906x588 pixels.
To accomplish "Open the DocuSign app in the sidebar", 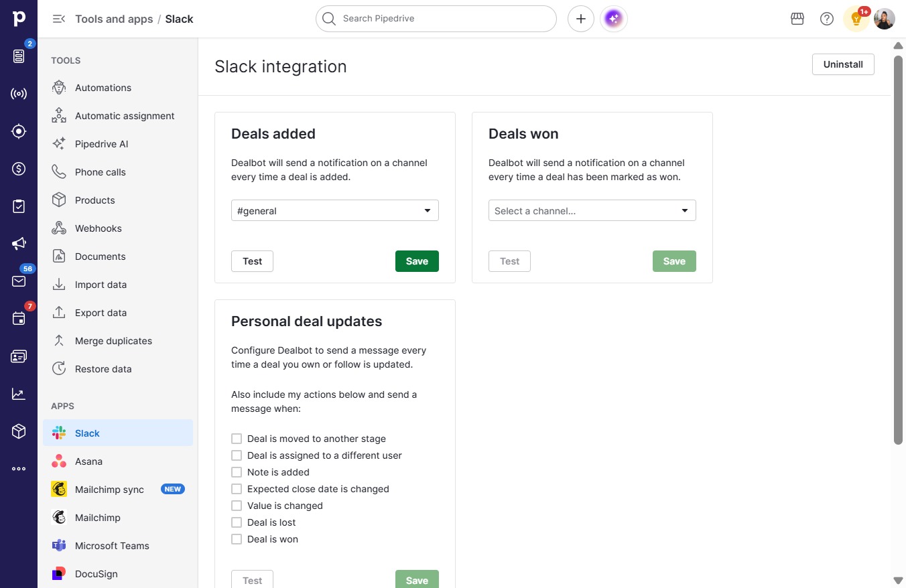I will [118, 574].
